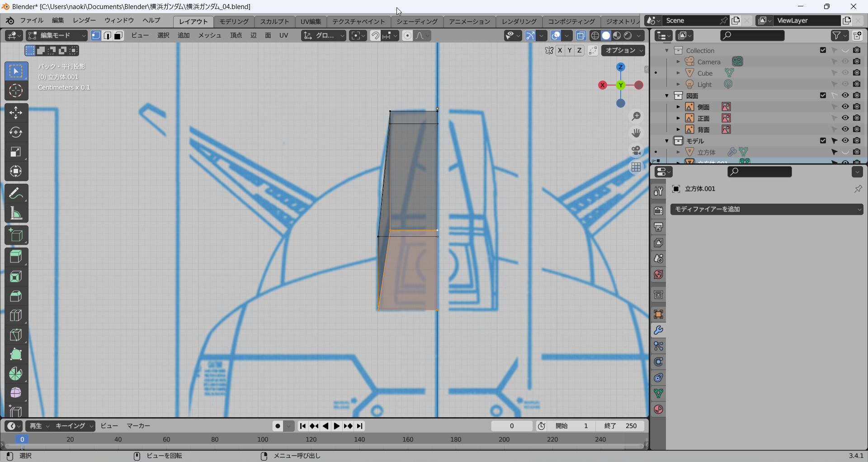Open the モディファイアーを追加 dropdown
868x462 pixels.
tap(766, 209)
